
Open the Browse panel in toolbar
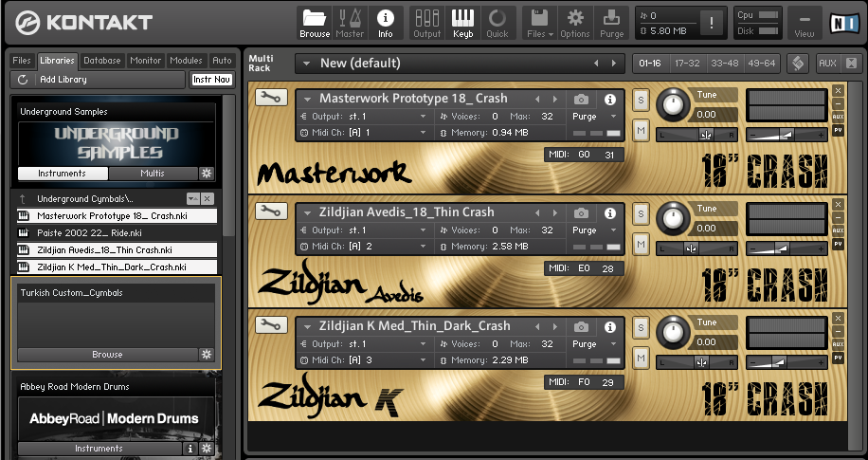[315, 24]
